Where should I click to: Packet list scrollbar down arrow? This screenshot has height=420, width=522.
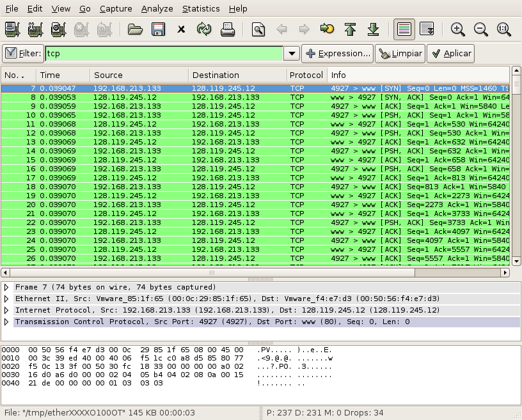pos(516,261)
